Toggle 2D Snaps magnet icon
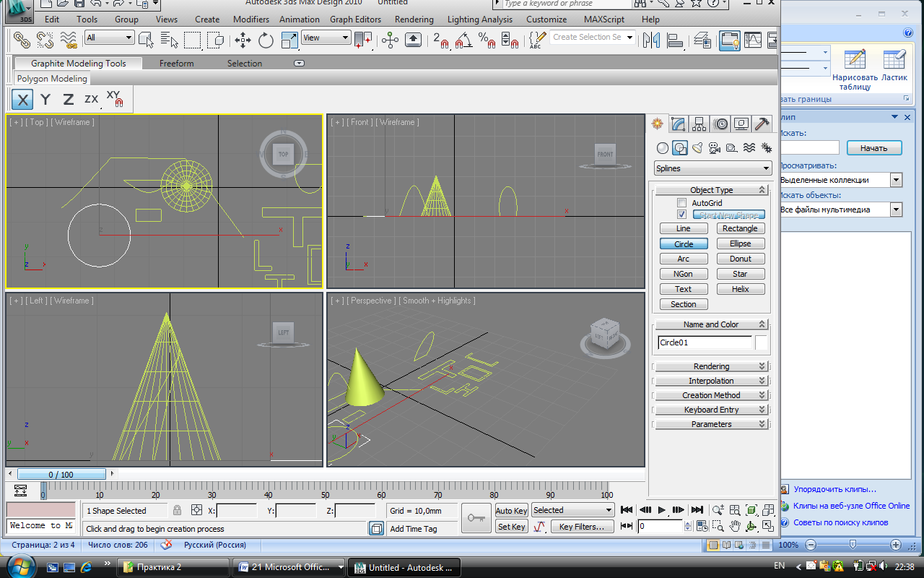The width and height of the screenshot is (924, 578). tap(440, 40)
